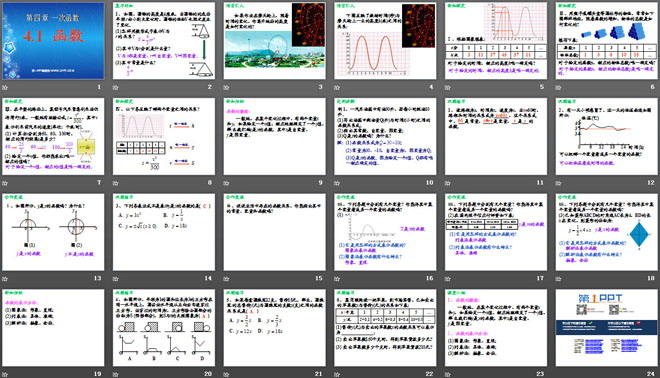Click the star icon under slide 2
The height and width of the screenshot is (378, 660).
pyautogui.click(x=116, y=88)
